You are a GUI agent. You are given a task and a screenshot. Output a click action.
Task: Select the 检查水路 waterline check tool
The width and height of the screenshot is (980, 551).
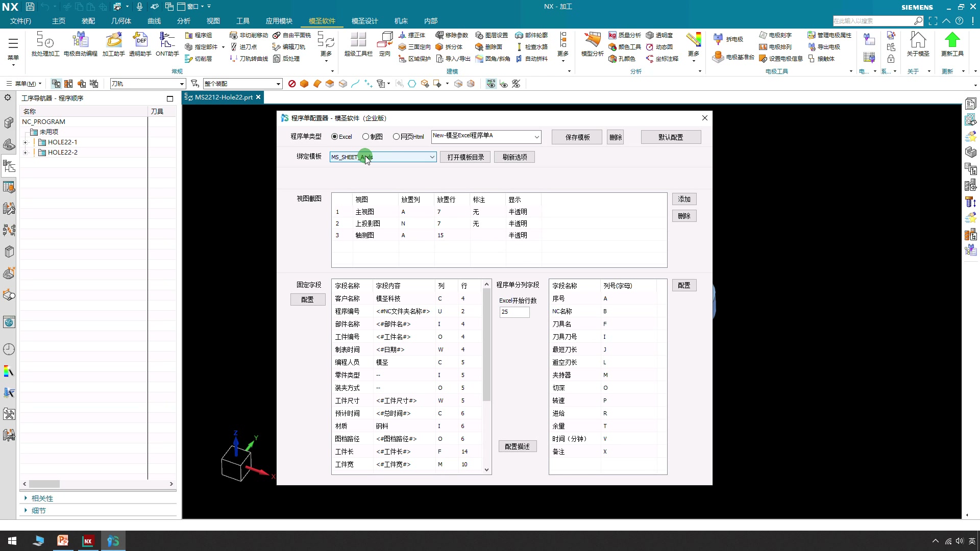531,47
